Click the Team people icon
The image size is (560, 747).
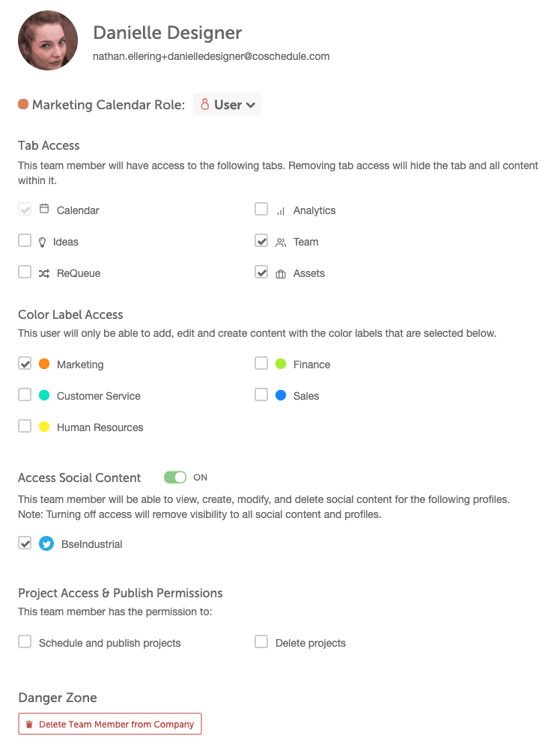coord(281,242)
